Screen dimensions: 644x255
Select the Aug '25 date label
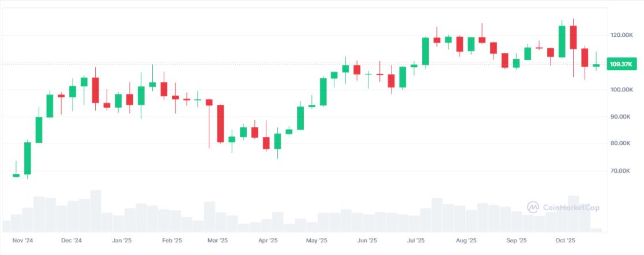click(466, 241)
